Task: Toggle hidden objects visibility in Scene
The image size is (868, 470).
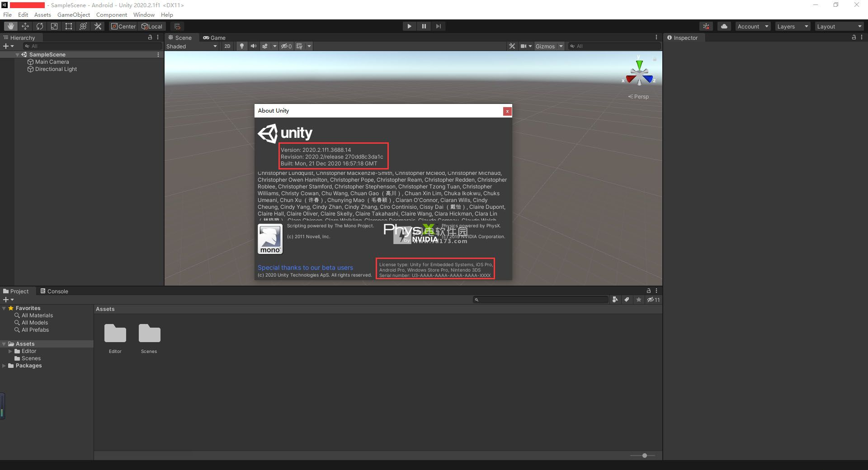Action: (286, 46)
